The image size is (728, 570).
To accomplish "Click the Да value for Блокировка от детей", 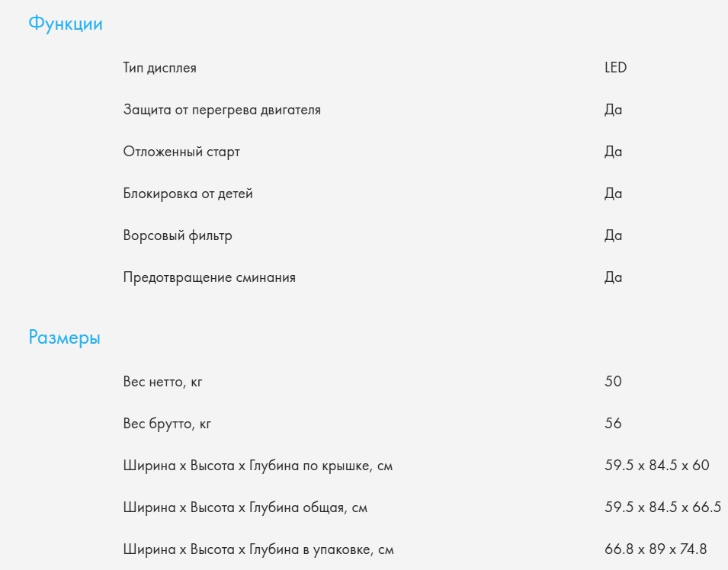I will 613,194.
